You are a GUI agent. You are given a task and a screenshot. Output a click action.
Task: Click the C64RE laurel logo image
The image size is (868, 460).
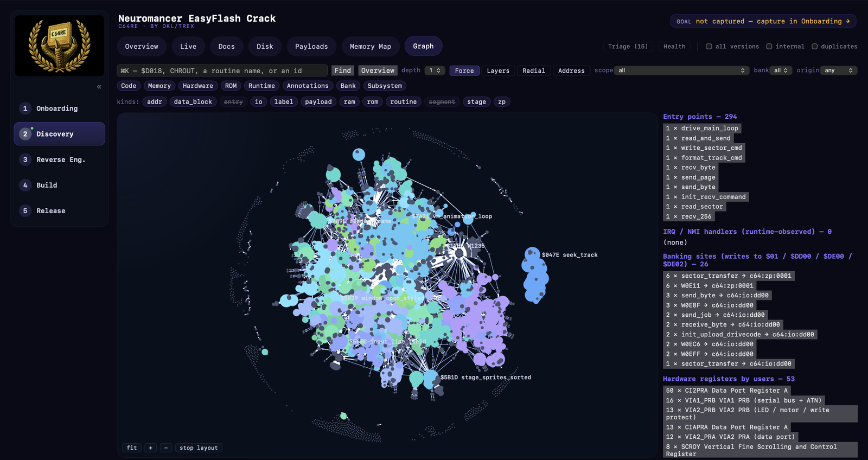[x=60, y=46]
